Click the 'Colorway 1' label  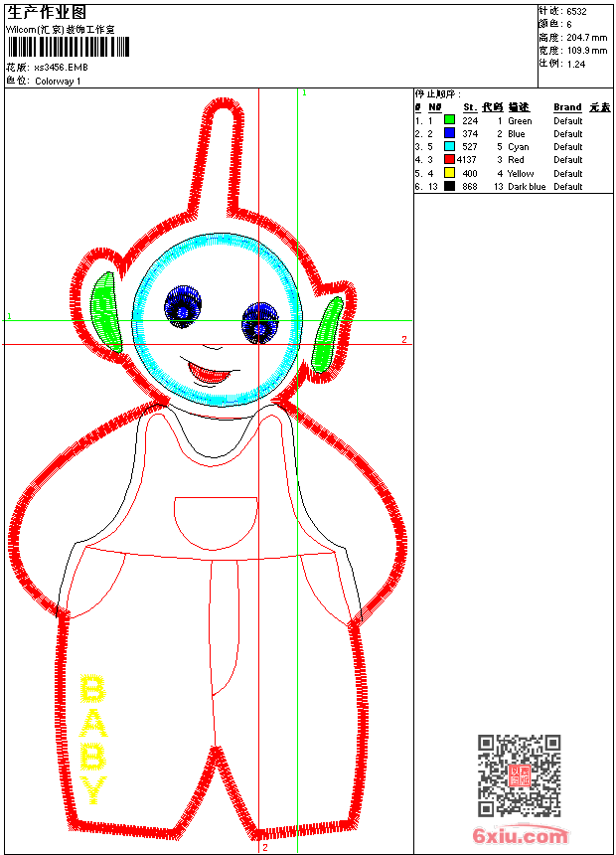point(58,82)
